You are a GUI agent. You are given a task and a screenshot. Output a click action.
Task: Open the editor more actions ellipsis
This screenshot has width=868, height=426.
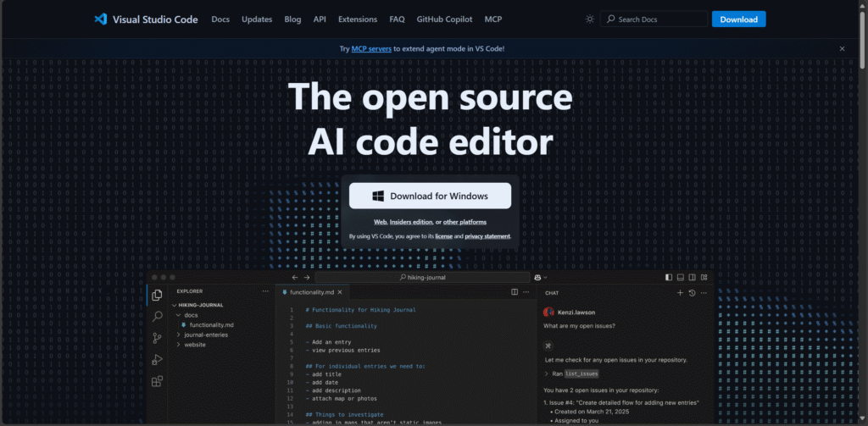(527, 292)
